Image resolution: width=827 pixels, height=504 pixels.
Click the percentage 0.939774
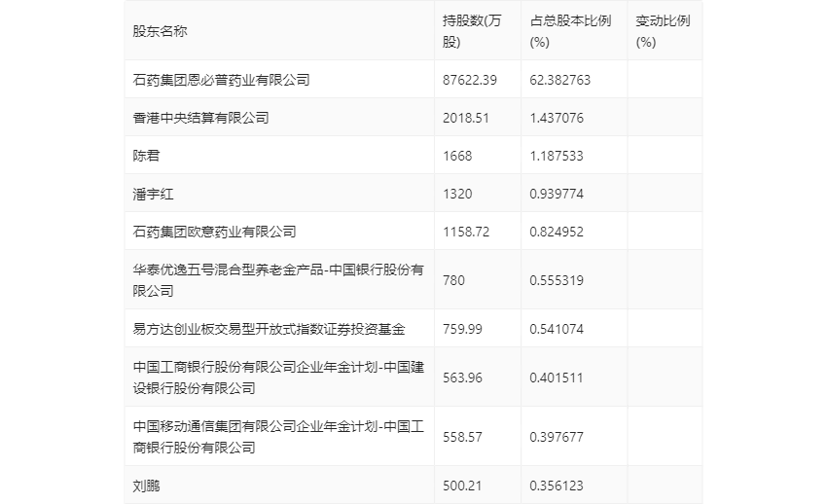pyautogui.click(x=557, y=194)
